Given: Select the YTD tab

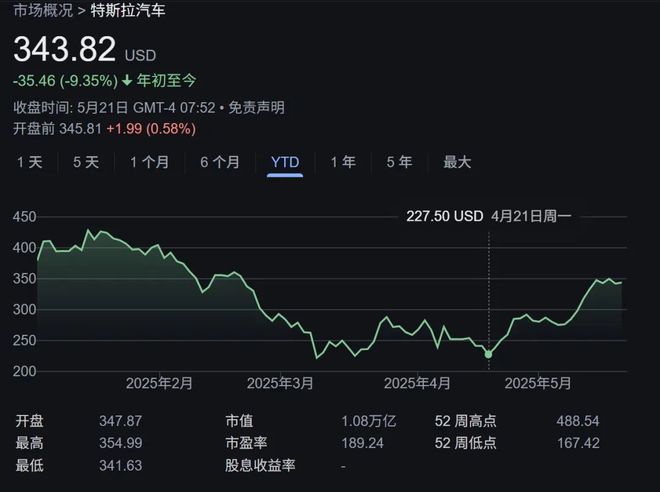Looking at the screenshot, I should point(285,162).
